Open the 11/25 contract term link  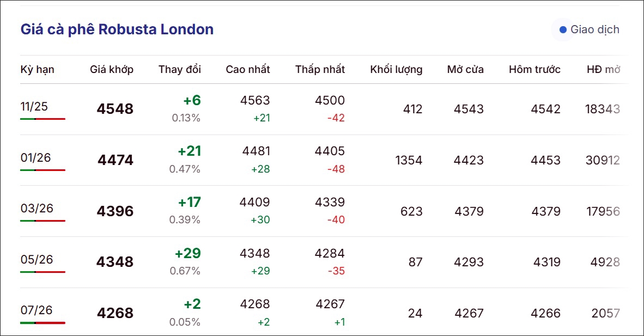pos(34,106)
